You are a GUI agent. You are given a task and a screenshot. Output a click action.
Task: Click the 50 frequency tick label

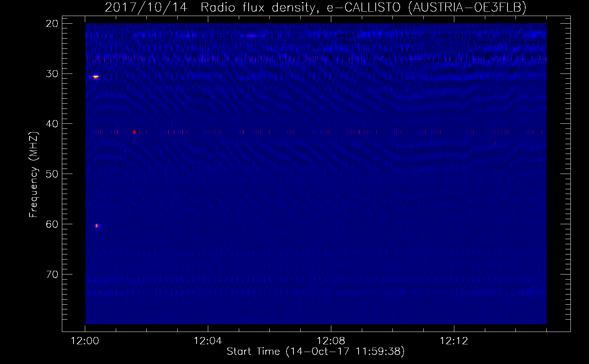pos(52,174)
